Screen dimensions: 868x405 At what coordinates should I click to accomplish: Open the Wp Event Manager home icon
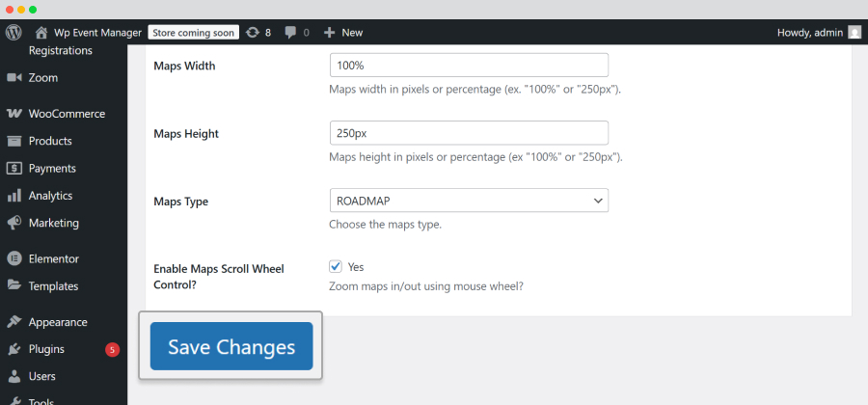click(41, 33)
